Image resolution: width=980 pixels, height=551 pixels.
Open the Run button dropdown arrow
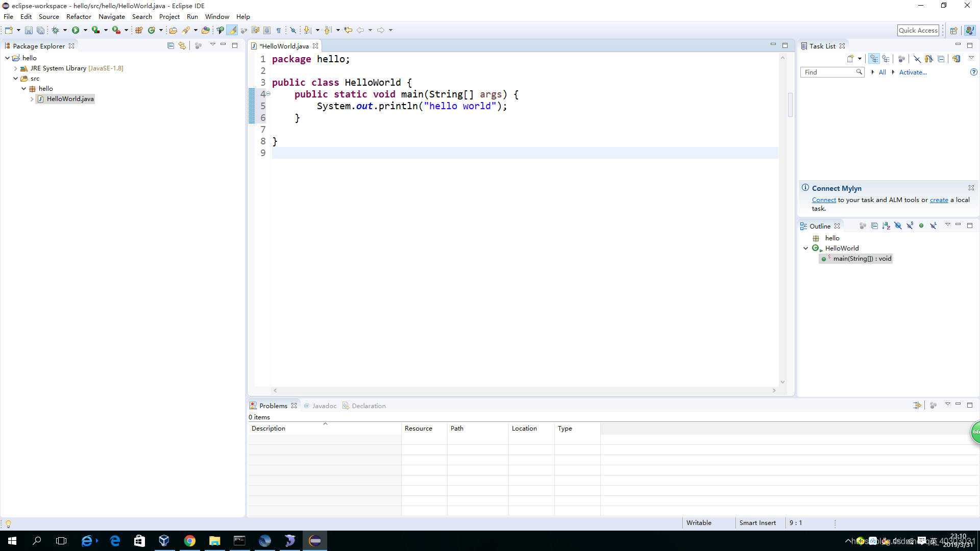(85, 31)
